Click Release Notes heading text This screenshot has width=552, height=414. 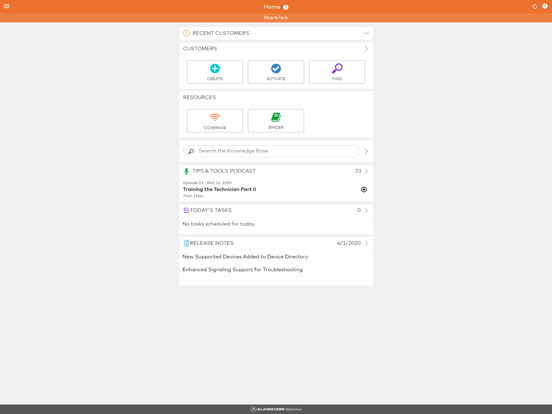pyautogui.click(x=212, y=243)
